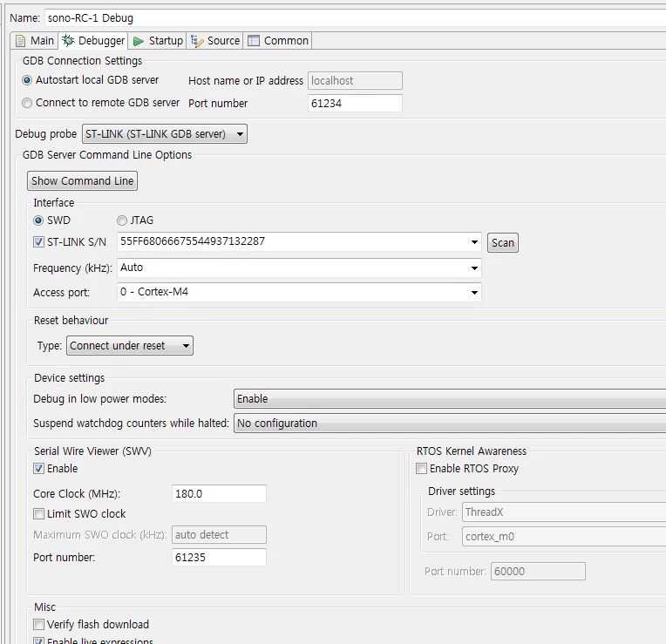Click the Scan button

point(503,243)
